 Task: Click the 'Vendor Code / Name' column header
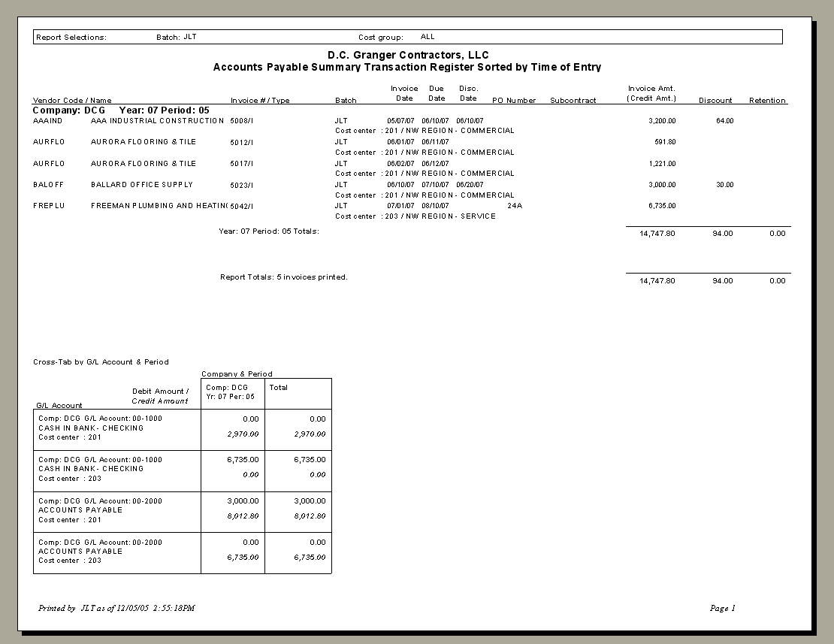72,100
